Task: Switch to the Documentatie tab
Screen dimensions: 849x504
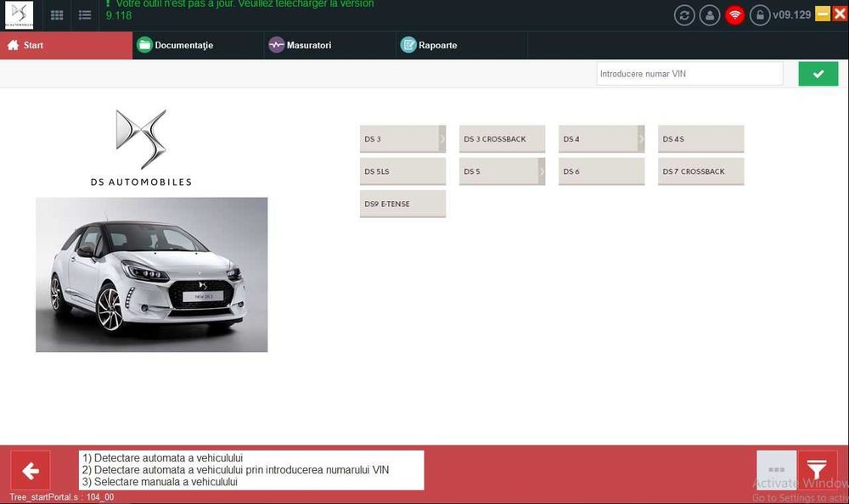Action: [198, 45]
